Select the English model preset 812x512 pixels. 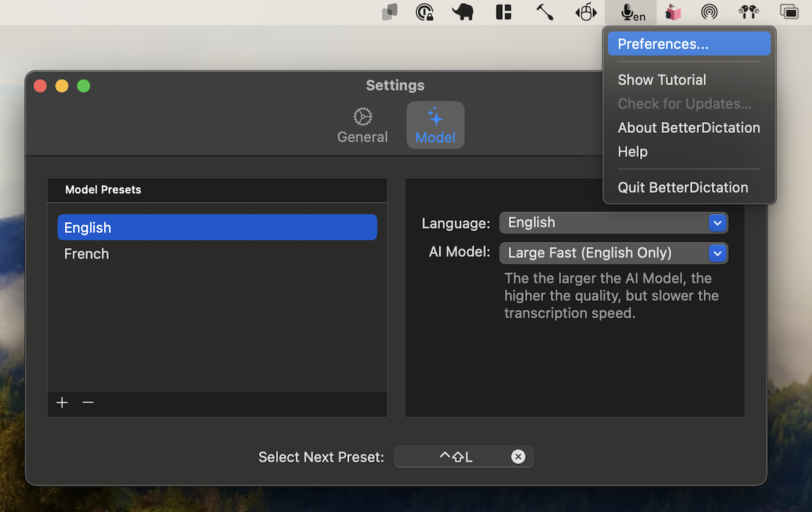point(217,228)
